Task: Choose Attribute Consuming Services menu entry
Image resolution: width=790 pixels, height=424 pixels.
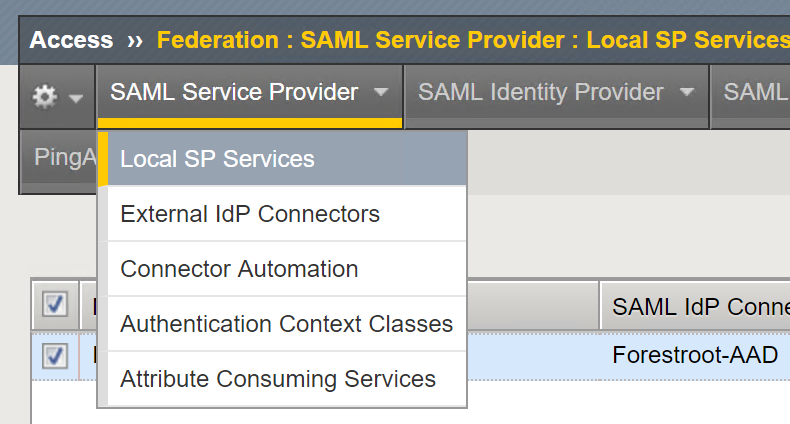Action: (x=287, y=379)
